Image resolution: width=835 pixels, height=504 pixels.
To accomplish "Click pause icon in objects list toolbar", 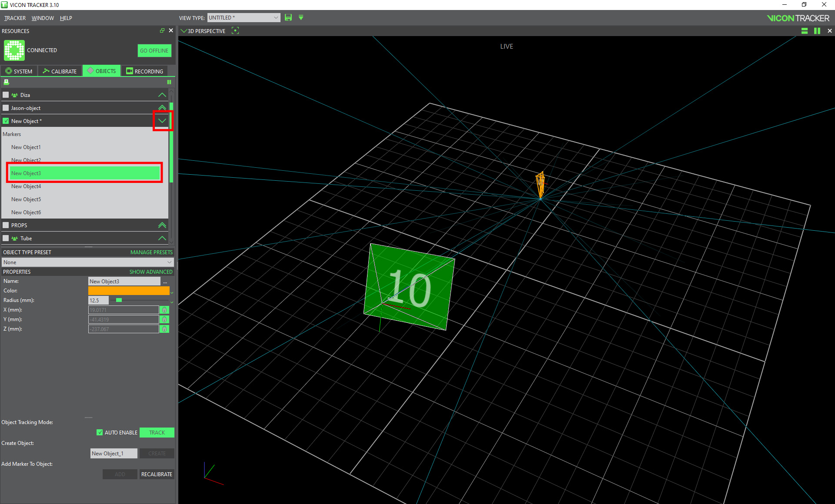I will pyautogui.click(x=169, y=82).
